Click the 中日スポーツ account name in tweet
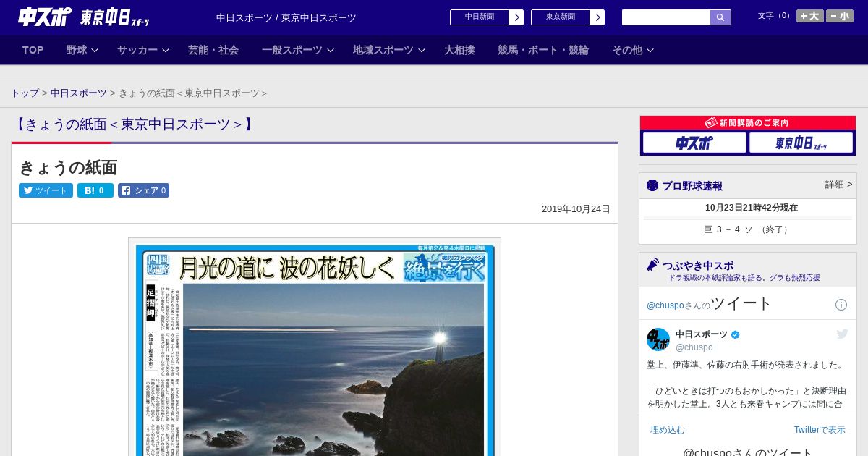Viewport: 868px width, 456px height. click(x=702, y=334)
